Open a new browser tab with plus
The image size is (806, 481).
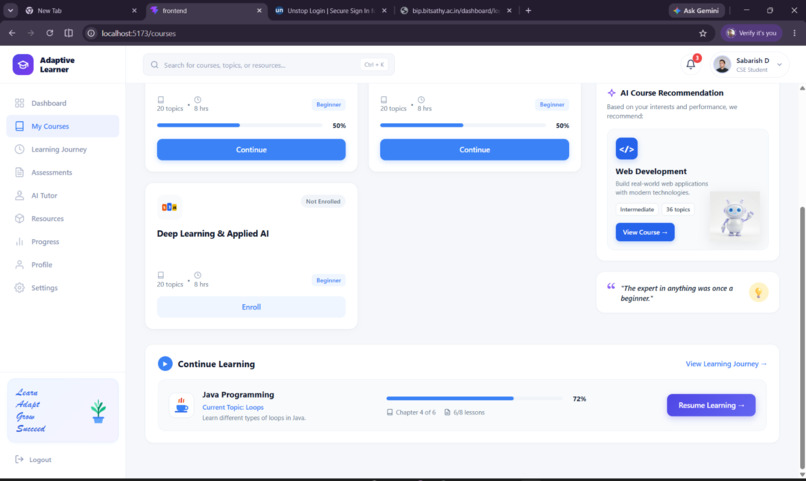528,10
